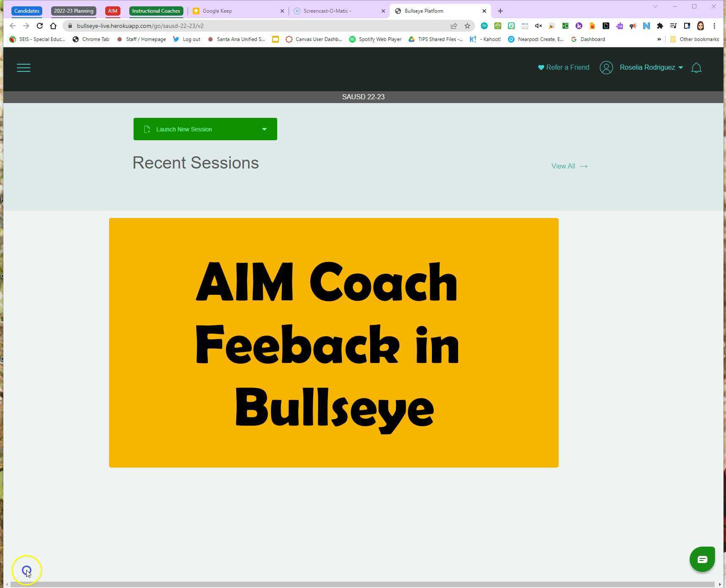Viewport: 726px width, 588px height.
Task: Expand the Launch New Session dropdown arrow
Action: point(264,129)
